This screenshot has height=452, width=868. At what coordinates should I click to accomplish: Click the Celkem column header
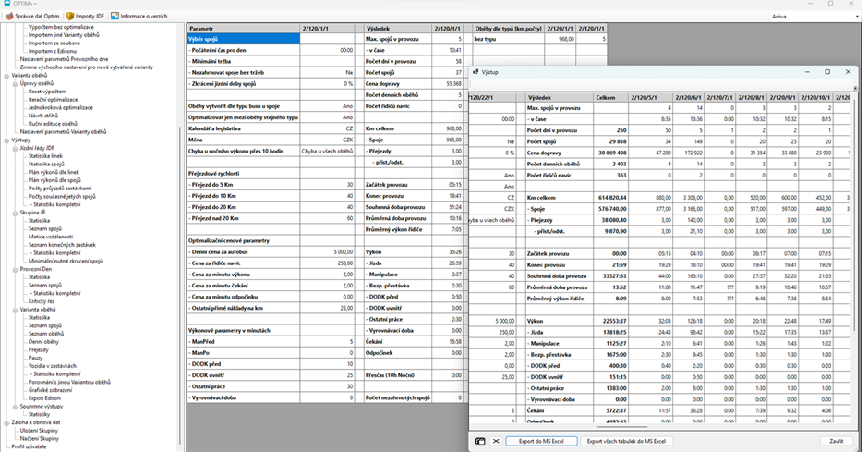[x=606, y=95]
